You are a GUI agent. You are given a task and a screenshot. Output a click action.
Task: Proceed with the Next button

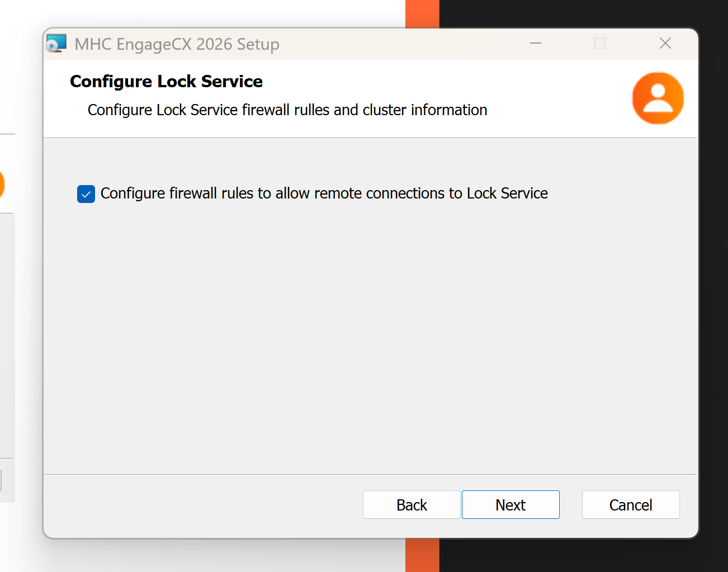510,505
